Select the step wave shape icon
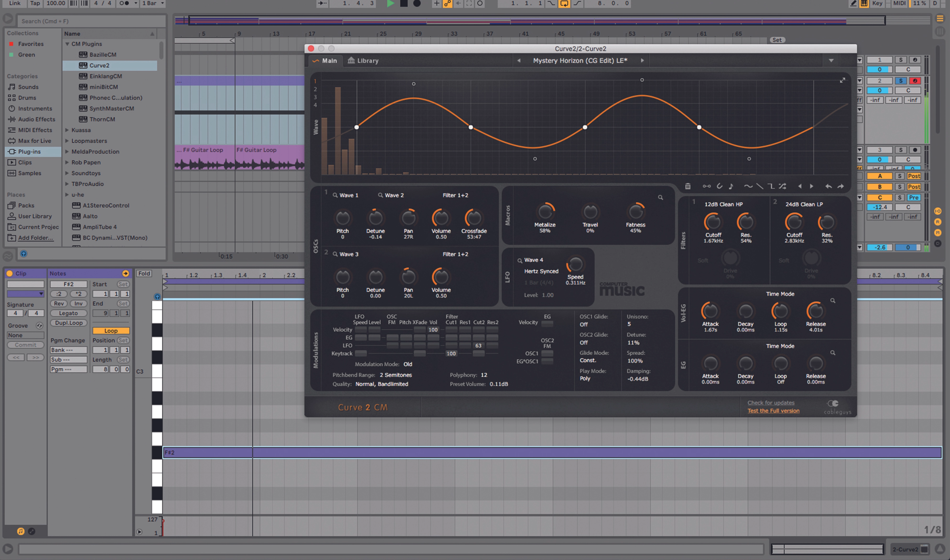Screen dimensions: 950x560 coord(771,186)
